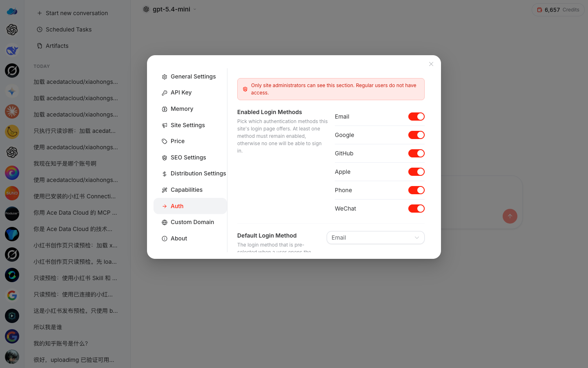
Task: Switch off the Apple login toggle
Action: pos(416,172)
